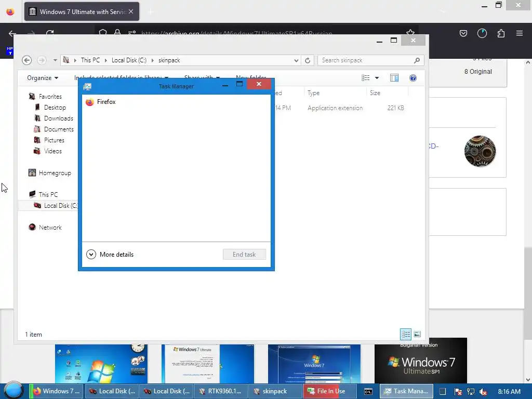Viewport: 532px width, 399px height.
Task: Select the Windows 7 Ultimate Firefox tab
Action: pyautogui.click(x=82, y=11)
